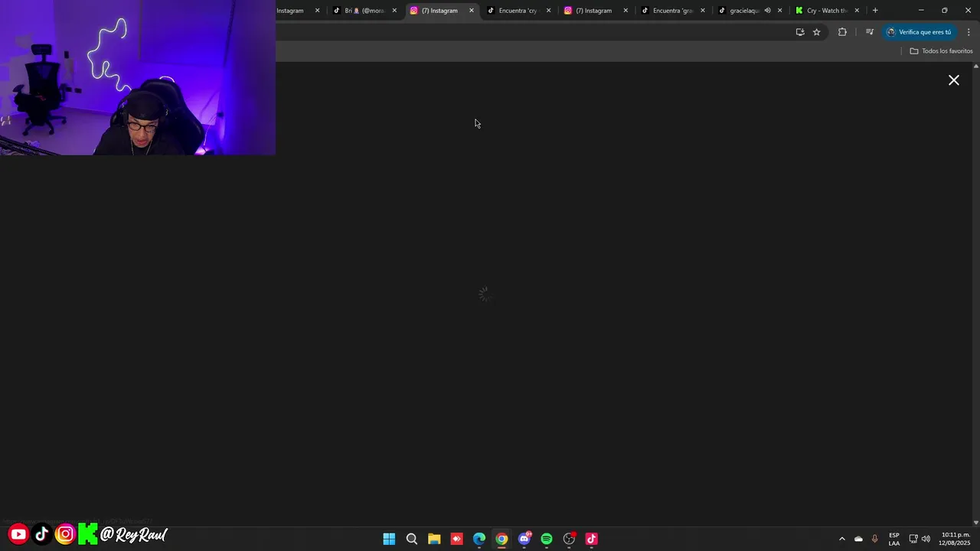Click the microphone tray icon
Screen dimensions: 980x551
tap(875, 539)
